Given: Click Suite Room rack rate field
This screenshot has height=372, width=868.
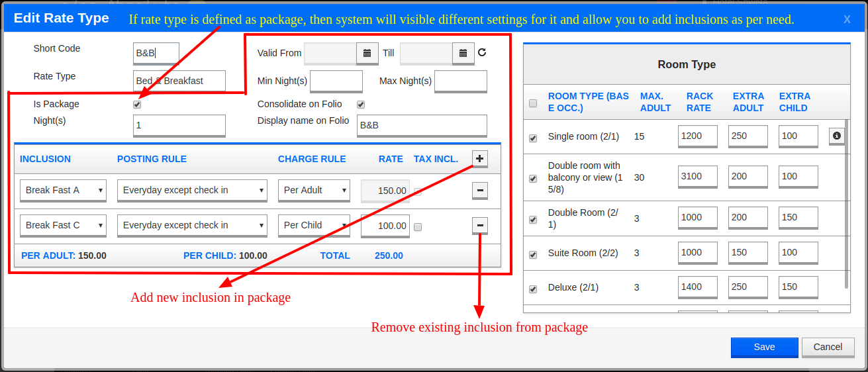Looking at the screenshot, I should pos(698,252).
